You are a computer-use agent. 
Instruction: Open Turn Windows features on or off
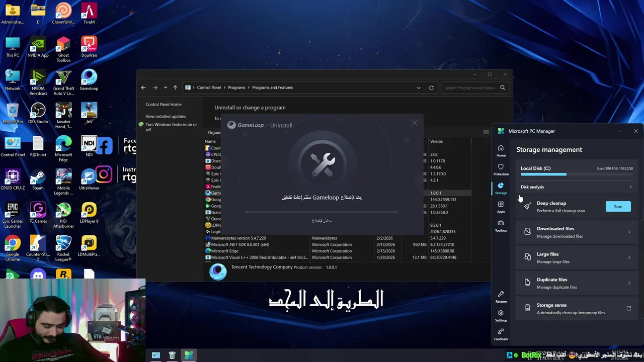171,127
